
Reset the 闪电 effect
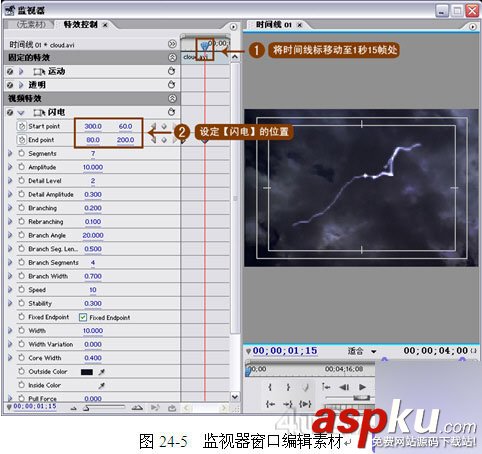click(x=172, y=112)
